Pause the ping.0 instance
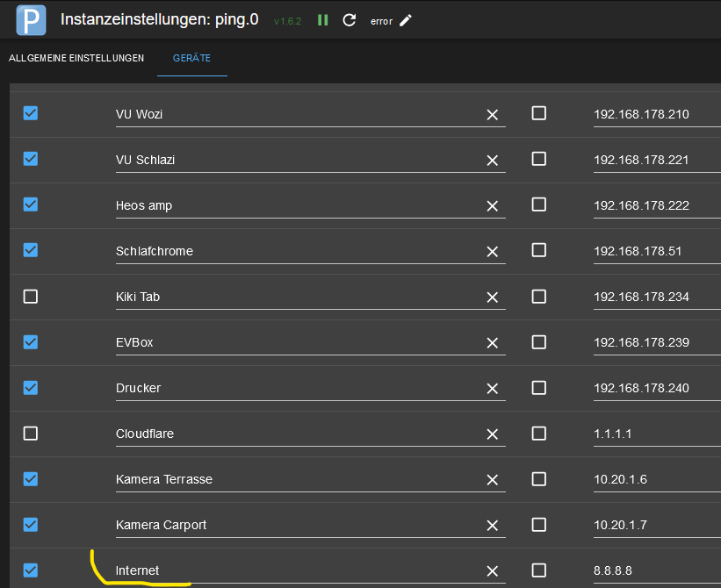The image size is (721, 588). click(323, 19)
